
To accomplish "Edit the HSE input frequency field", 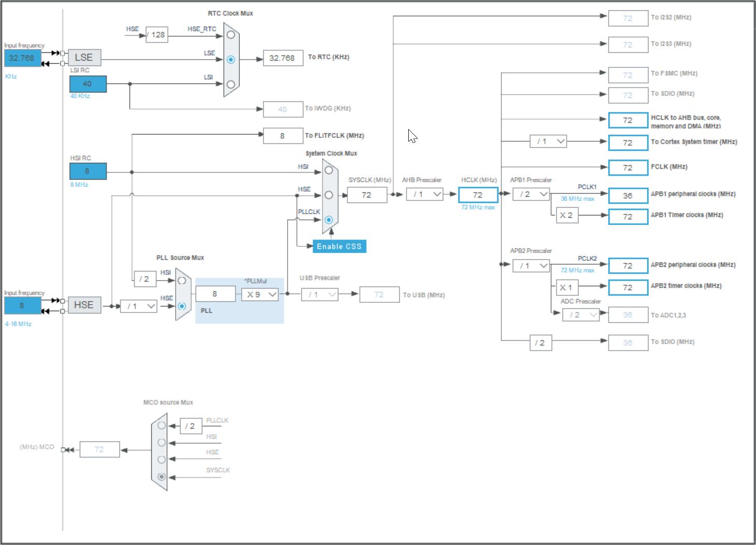I will click(x=22, y=305).
